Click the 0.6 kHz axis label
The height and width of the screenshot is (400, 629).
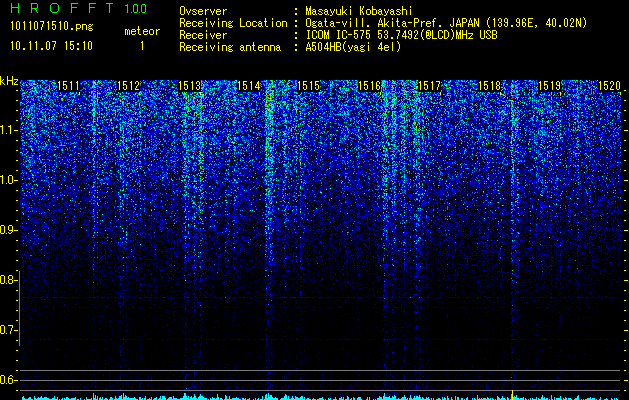[8, 380]
